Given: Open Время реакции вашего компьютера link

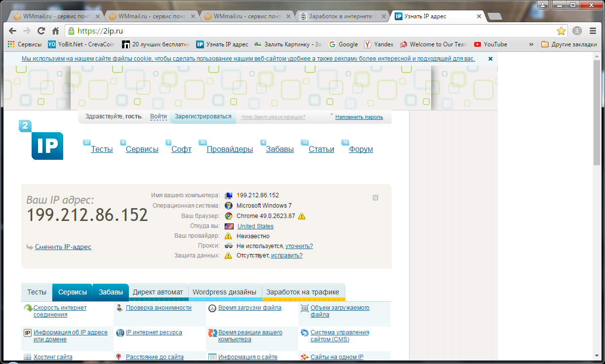Looking at the screenshot, I should 250,336.
